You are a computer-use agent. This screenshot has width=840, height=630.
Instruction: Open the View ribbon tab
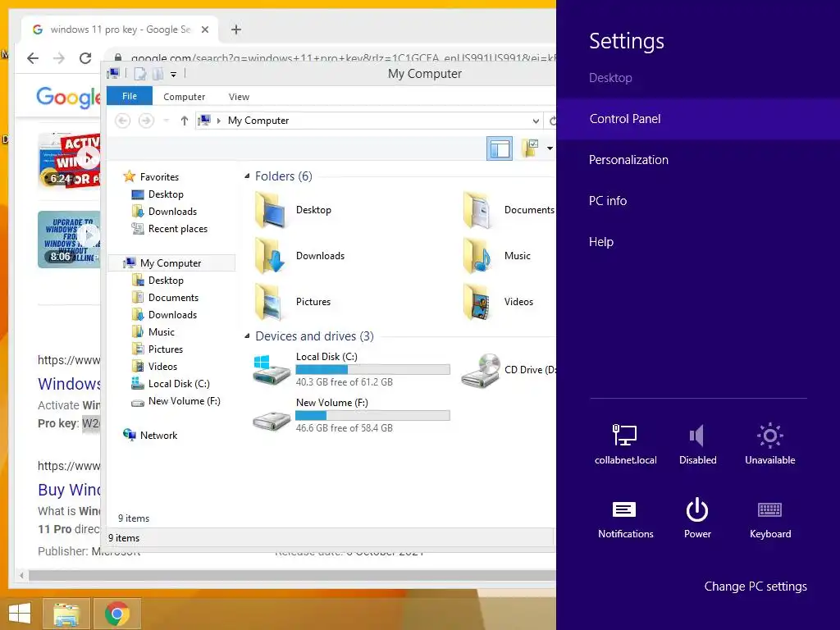(x=239, y=97)
